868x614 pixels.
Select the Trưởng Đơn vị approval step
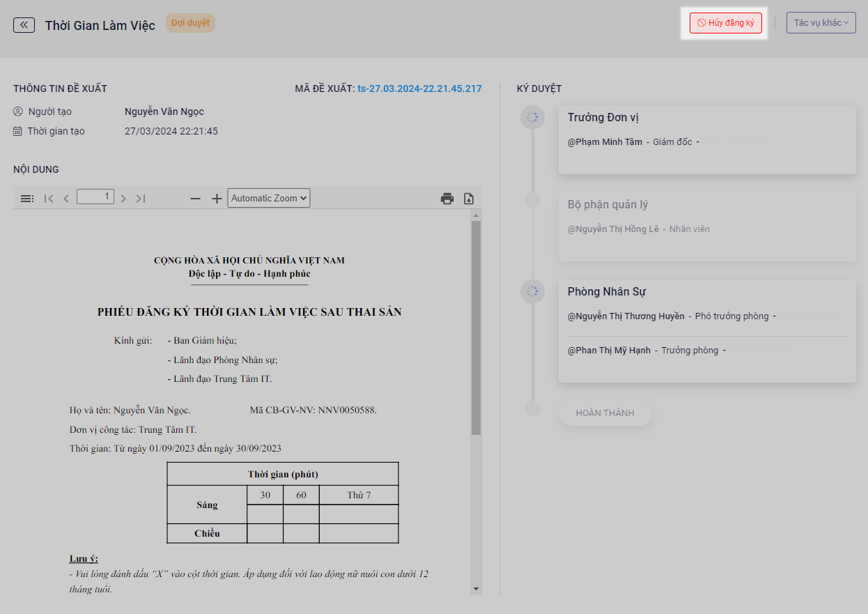click(706, 139)
